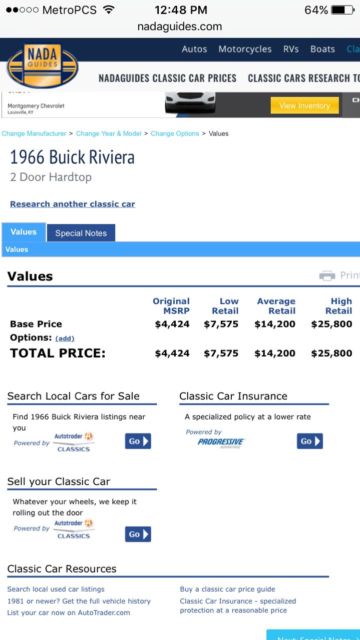Image resolution: width=360 pixels, height=640 pixels.
Task: Tap the battery indicator icon
Action: click(343, 10)
